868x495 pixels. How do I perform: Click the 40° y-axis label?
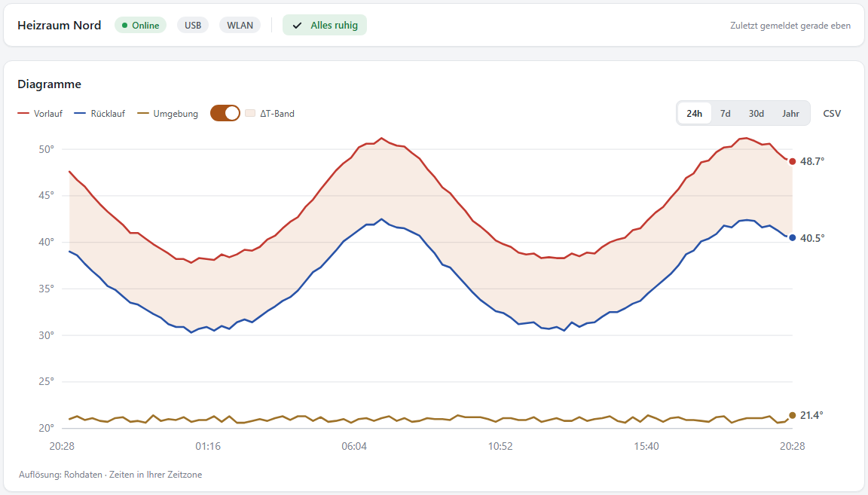[x=47, y=242]
